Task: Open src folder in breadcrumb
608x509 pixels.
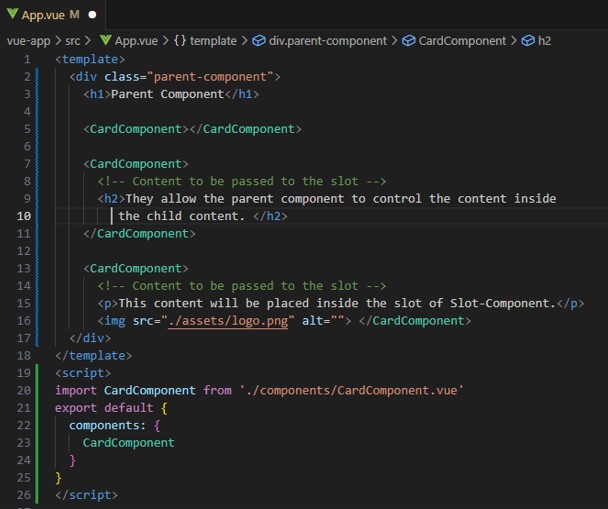Action: 73,41
